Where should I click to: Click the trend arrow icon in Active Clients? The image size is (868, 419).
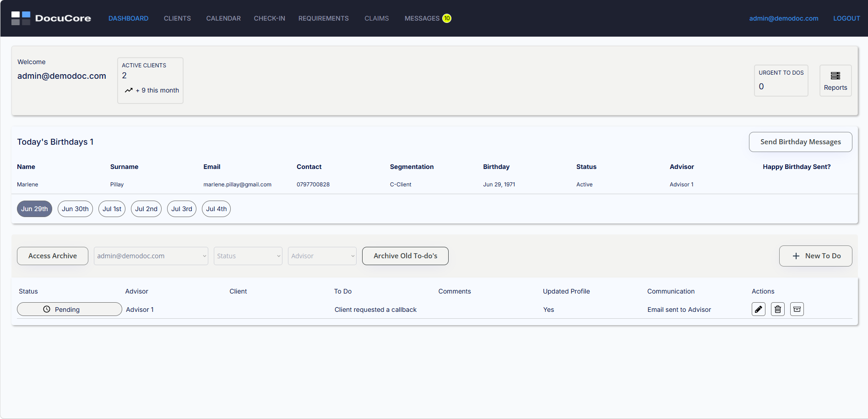point(129,90)
